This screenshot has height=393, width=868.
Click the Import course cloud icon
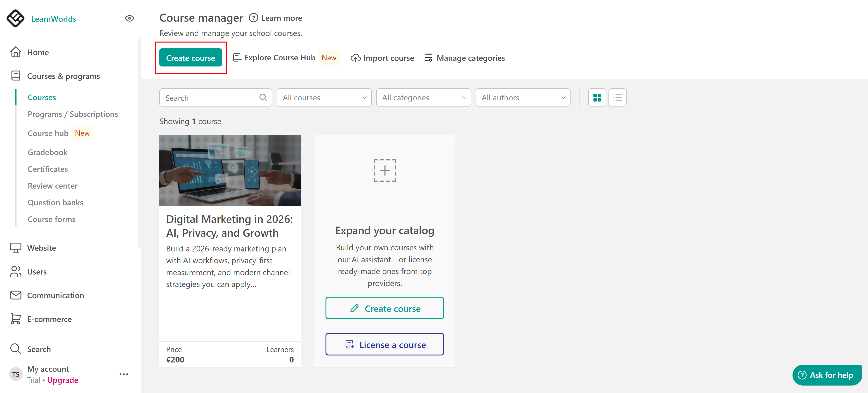click(x=355, y=58)
